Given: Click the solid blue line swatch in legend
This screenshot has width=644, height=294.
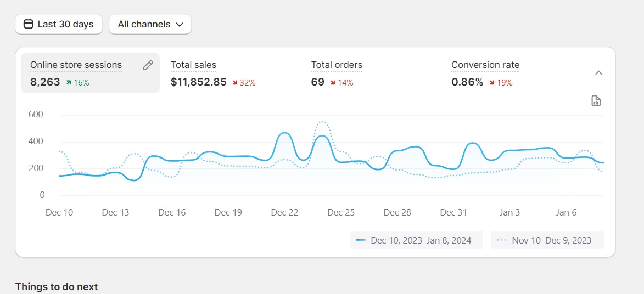Looking at the screenshot, I should tap(361, 240).
